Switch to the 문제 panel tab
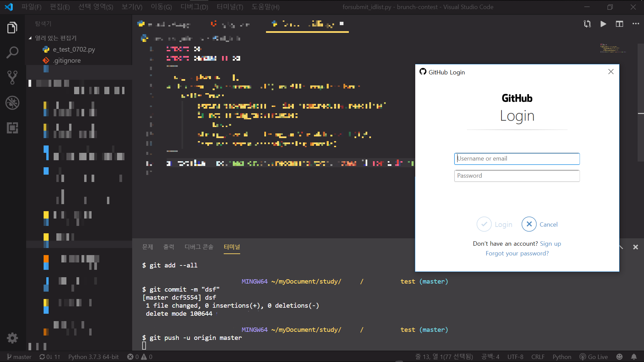 click(x=148, y=247)
